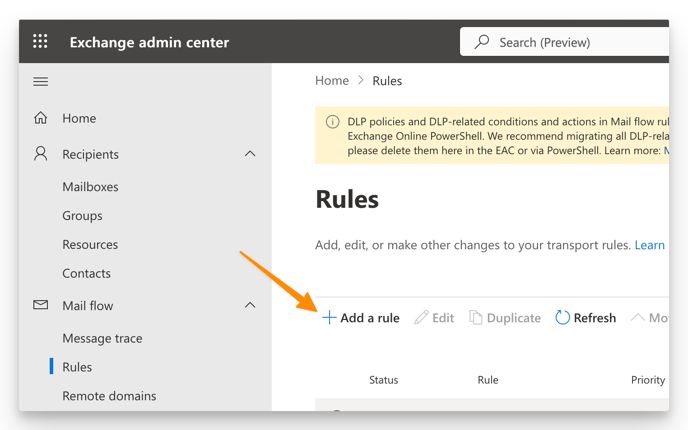This screenshot has height=430, width=688.
Task: Select the Mail flow navigation label
Action: (x=88, y=305)
